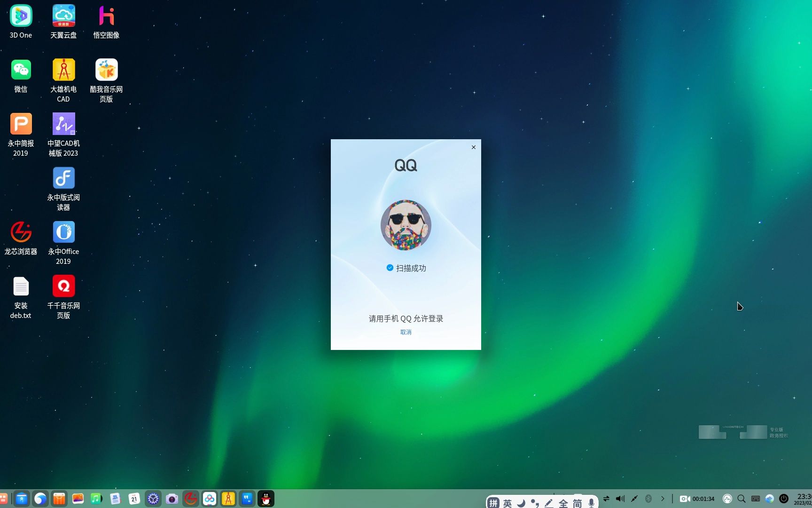The width and height of the screenshot is (812, 508).
Task: Click the Bluetooth tray icon
Action: [x=648, y=499]
